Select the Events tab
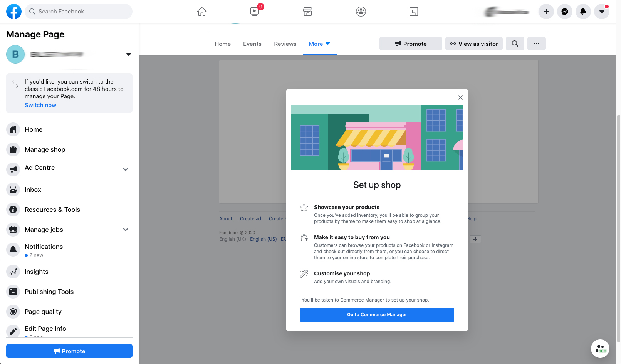This screenshot has height=364, width=621. click(x=252, y=44)
